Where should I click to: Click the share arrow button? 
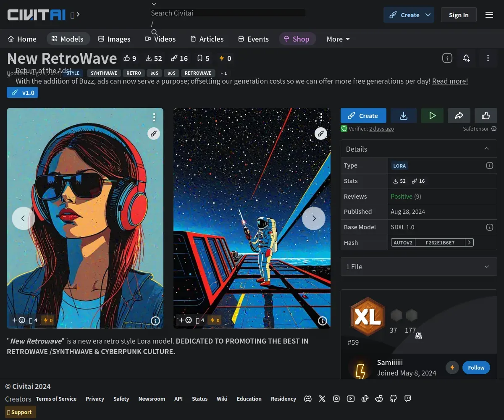459,115
